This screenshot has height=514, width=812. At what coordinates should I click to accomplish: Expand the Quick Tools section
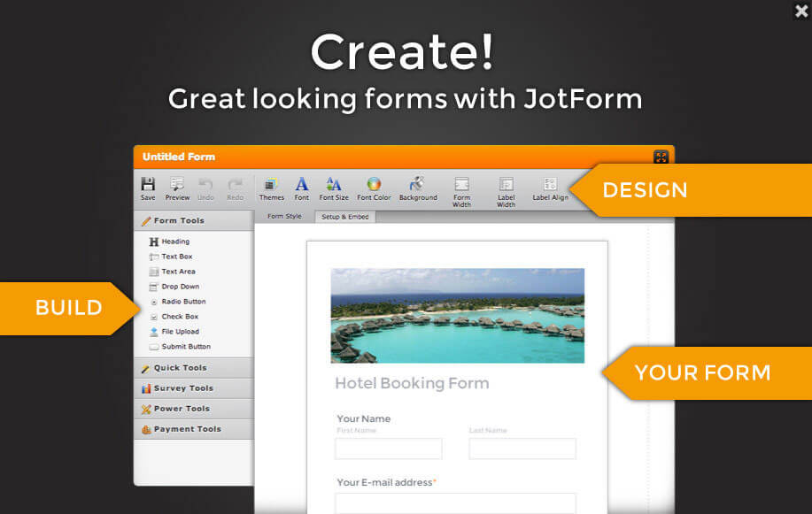point(194,368)
